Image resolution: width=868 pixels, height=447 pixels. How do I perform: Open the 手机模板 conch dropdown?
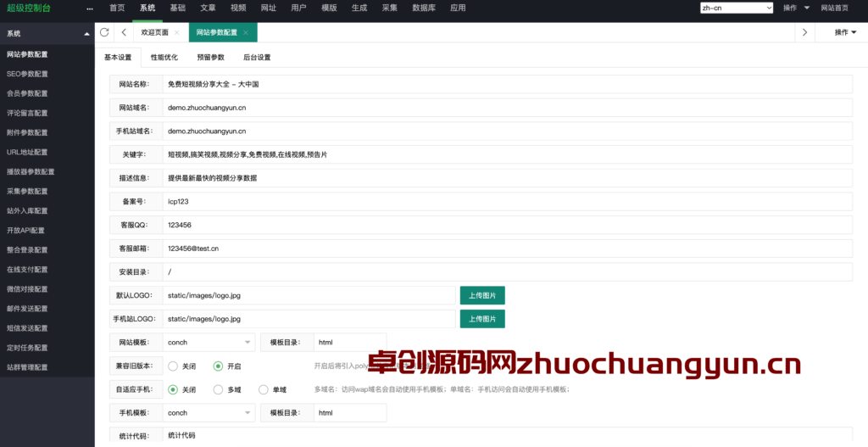209,413
